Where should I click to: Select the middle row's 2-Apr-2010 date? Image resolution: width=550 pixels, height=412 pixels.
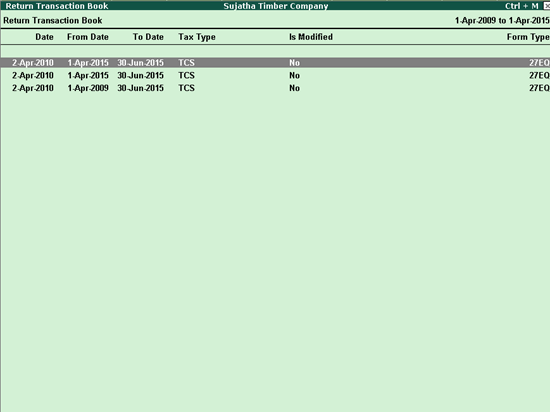click(x=33, y=75)
